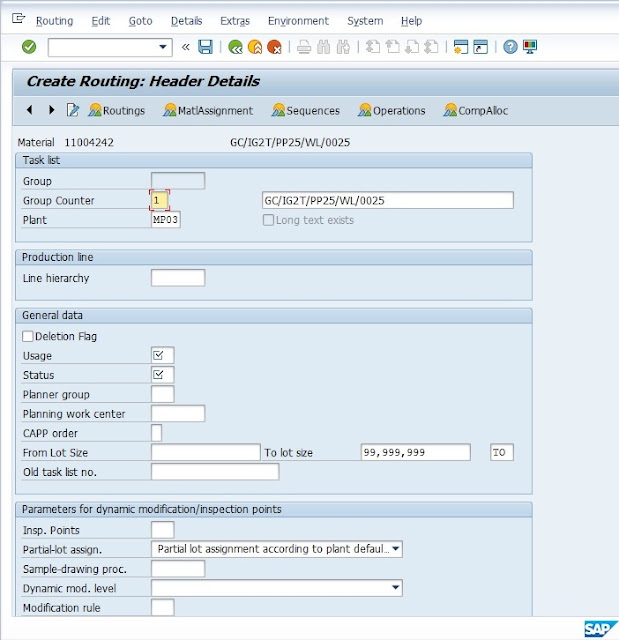Click the Planning work center field
Viewport: 619px width, 640px height.
178,413
